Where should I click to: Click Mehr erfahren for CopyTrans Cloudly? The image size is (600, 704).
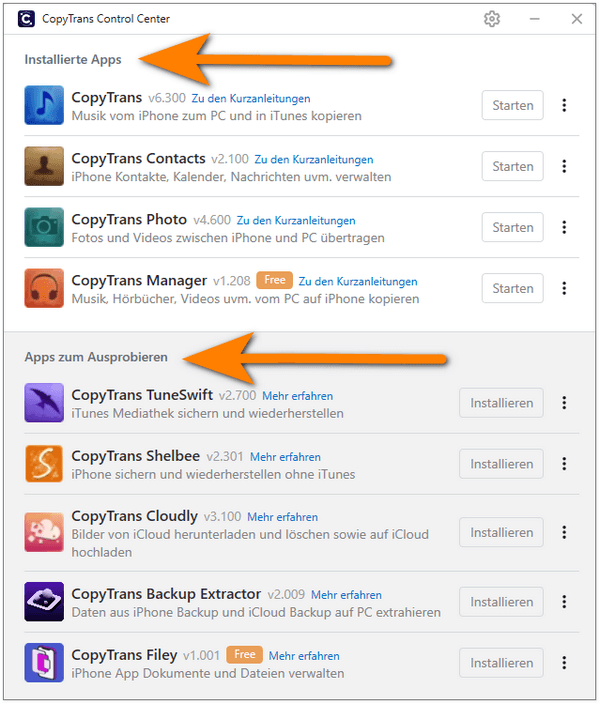pos(282,517)
